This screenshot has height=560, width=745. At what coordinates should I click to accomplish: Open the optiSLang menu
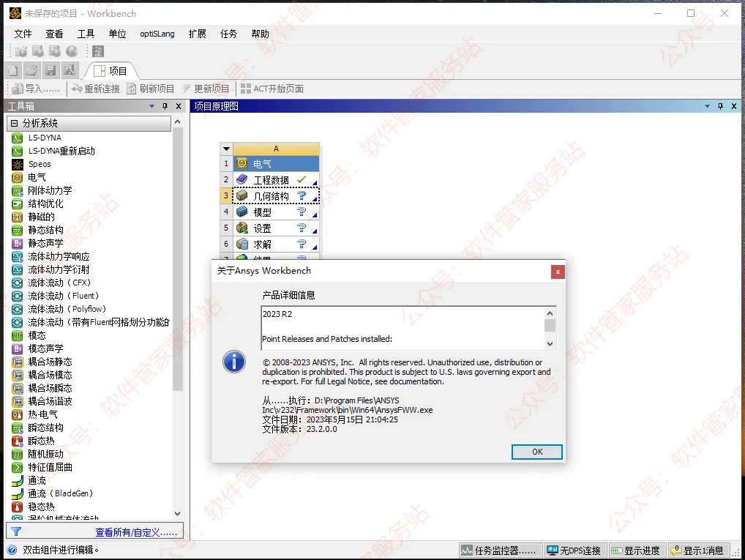[x=157, y=34]
